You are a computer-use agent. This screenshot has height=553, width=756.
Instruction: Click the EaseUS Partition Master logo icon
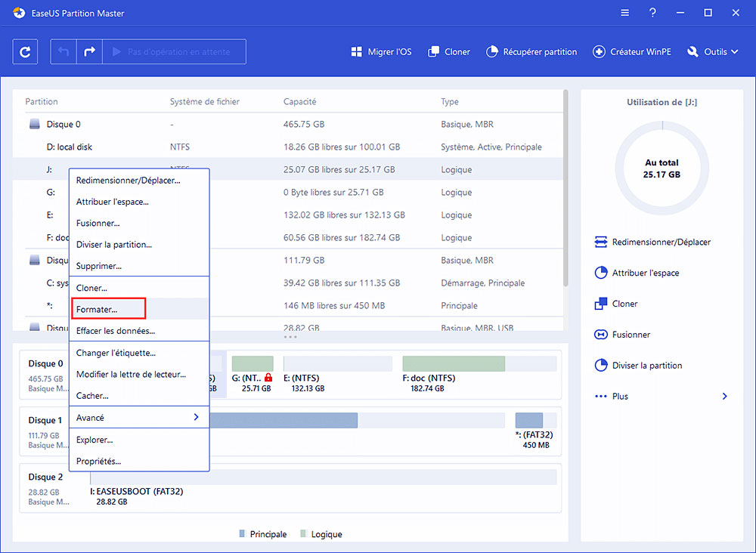pos(20,13)
